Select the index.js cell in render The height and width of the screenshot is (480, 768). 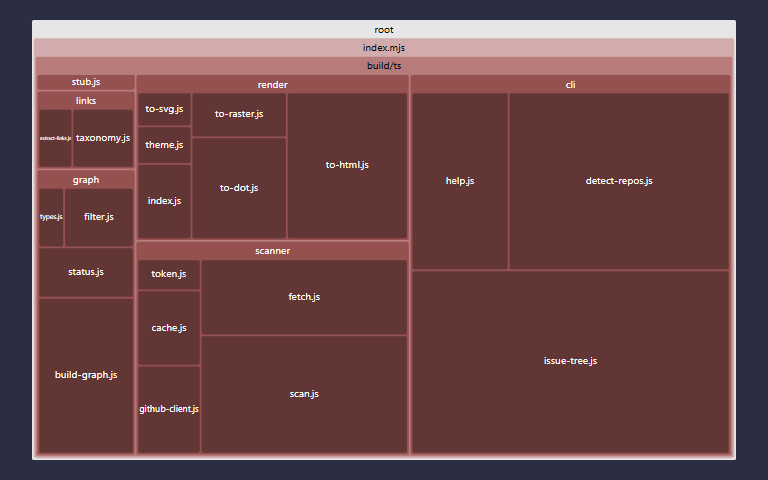[164, 201]
